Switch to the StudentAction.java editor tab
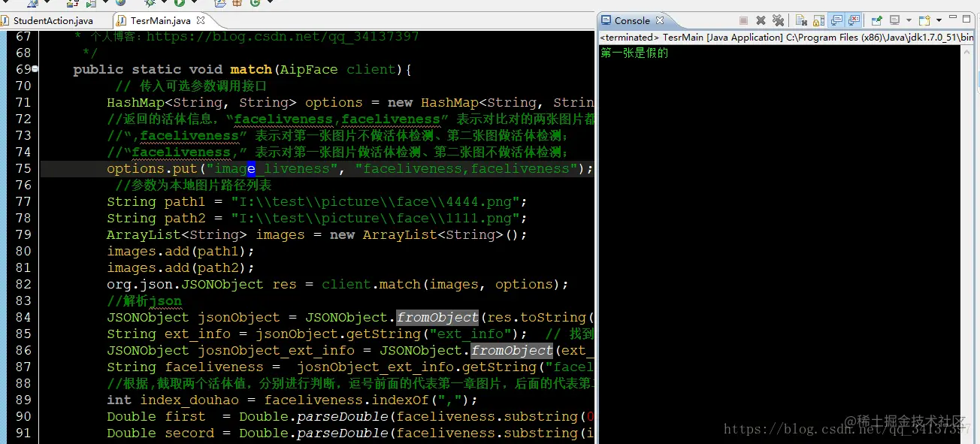The width and height of the screenshot is (980, 444). [x=53, y=21]
